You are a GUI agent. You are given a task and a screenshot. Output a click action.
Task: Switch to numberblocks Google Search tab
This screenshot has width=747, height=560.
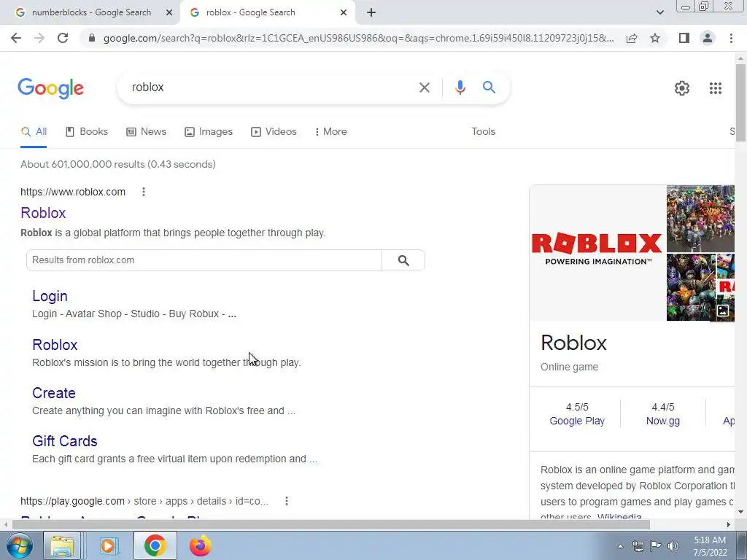coord(91,13)
